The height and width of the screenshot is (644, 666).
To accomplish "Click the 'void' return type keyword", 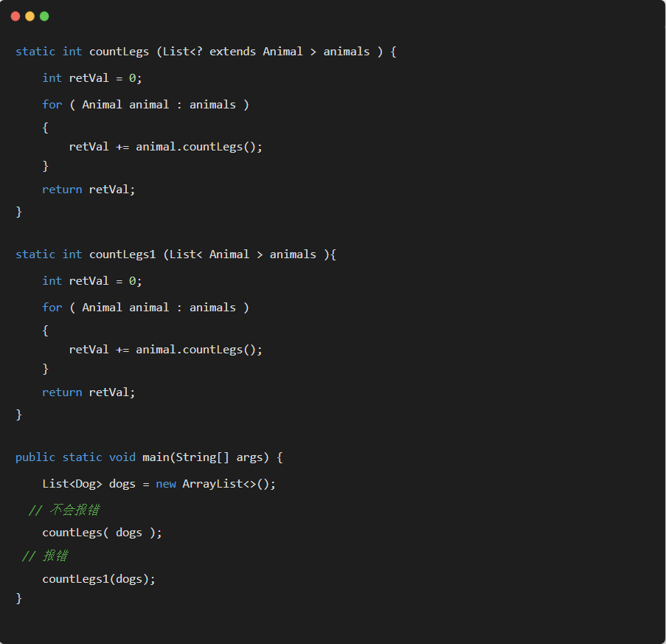I will (122, 457).
